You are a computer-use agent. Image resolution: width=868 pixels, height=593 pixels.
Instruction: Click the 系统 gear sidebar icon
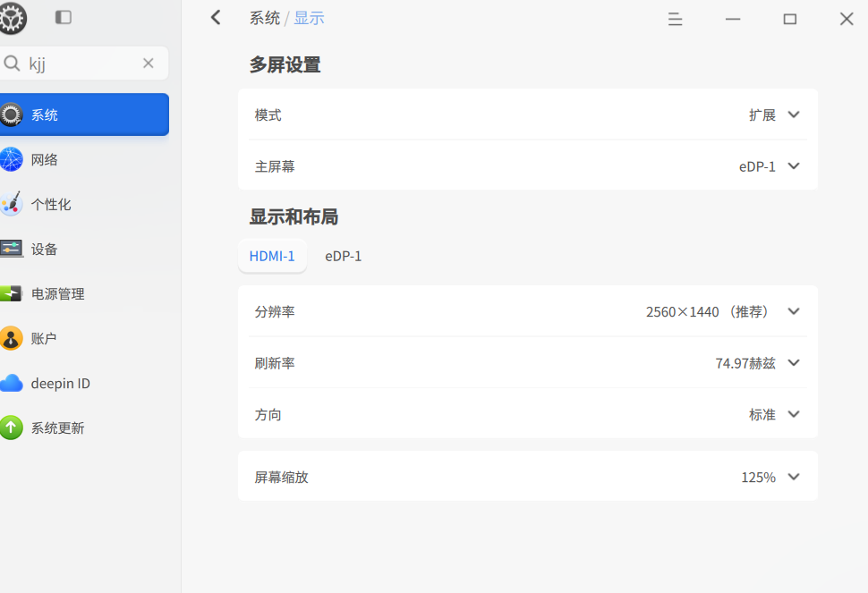click(x=11, y=114)
